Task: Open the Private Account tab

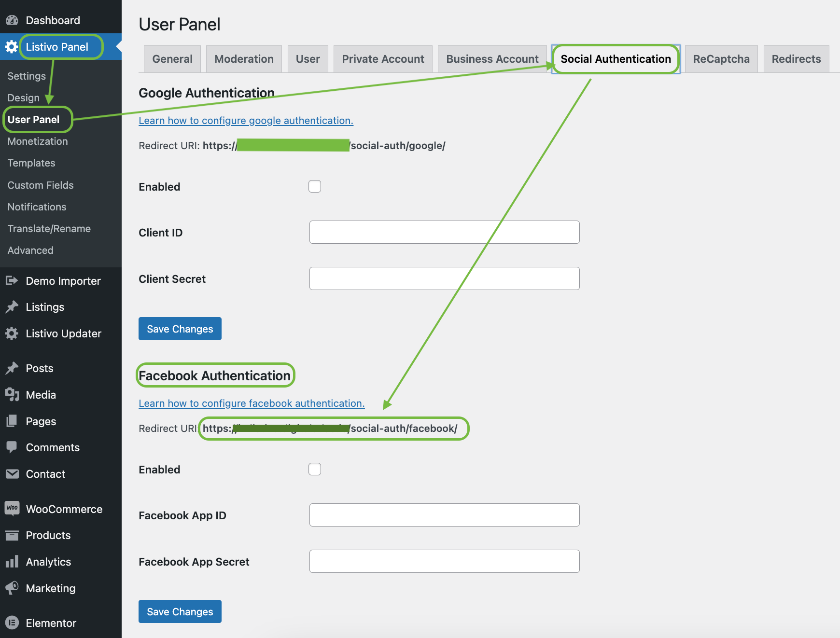Action: pyautogui.click(x=383, y=59)
